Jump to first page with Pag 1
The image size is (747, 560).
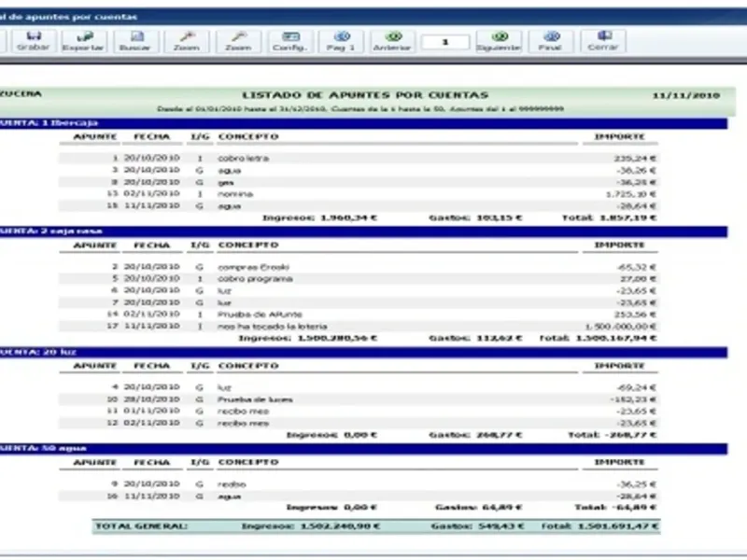click(341, 41)
